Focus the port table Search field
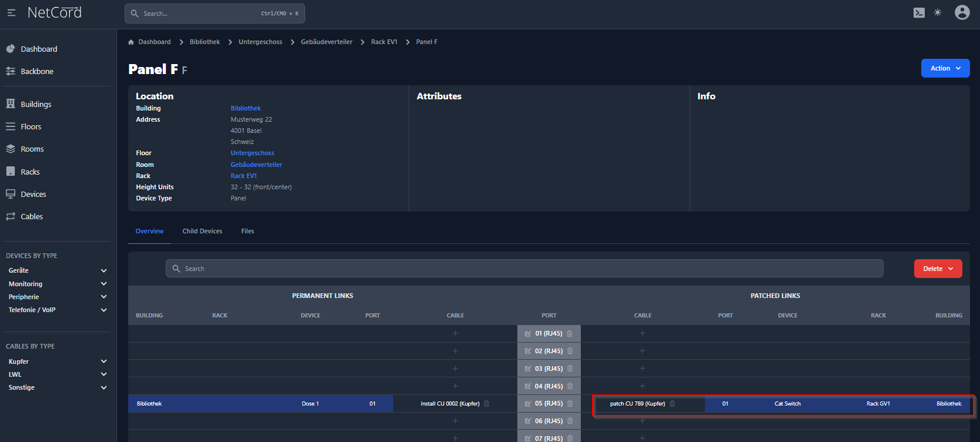 [x=523, y=269]
